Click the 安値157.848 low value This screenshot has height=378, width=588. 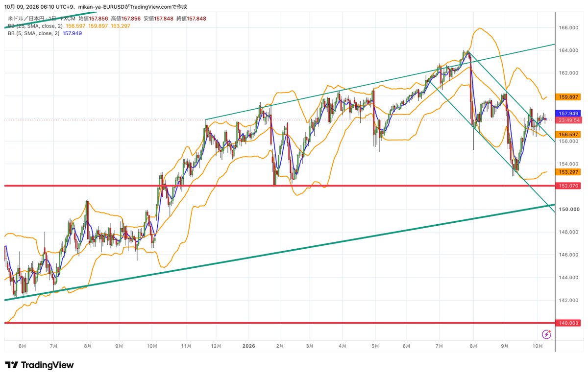coord(159,18)
